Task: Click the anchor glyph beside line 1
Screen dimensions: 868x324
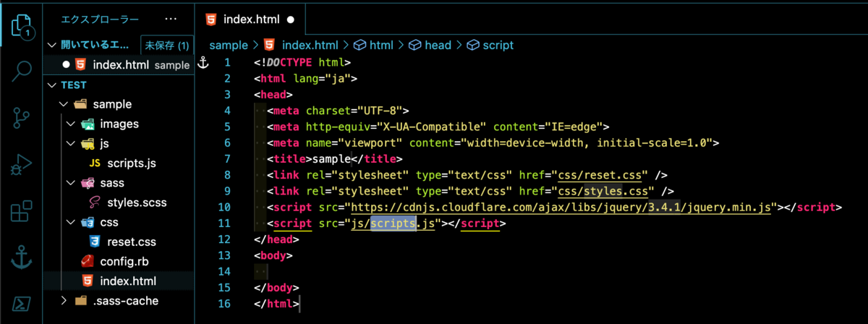Action: [x=203, y=63]
